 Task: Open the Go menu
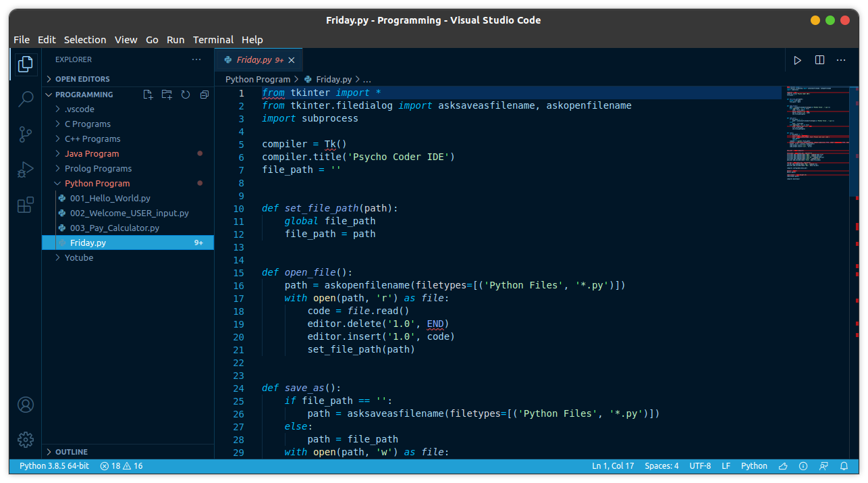153,40
